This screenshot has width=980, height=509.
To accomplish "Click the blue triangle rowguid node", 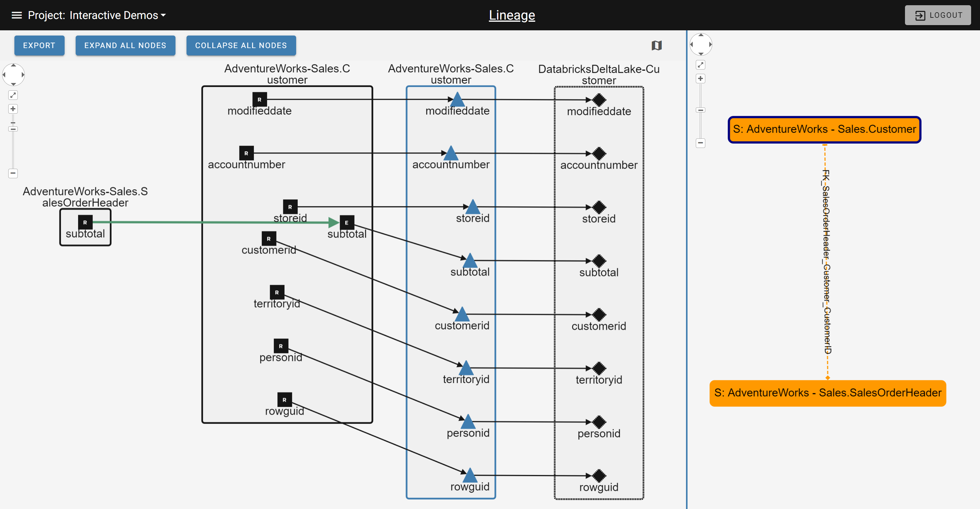I will click(470, 475).
